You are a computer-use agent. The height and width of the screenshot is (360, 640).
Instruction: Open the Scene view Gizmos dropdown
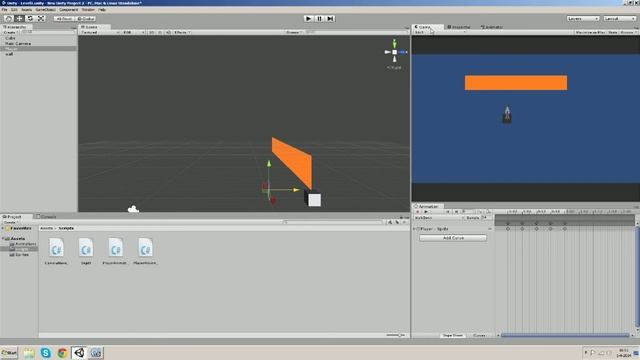point(294,32)
